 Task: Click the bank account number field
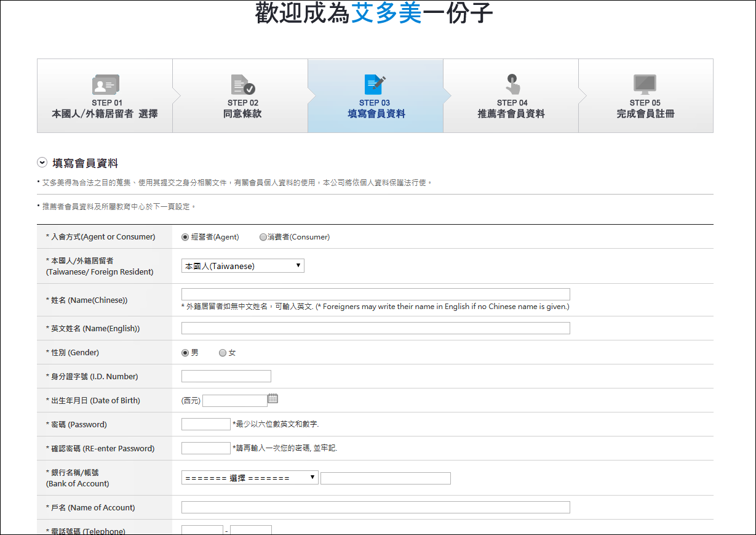coord(386,478)
